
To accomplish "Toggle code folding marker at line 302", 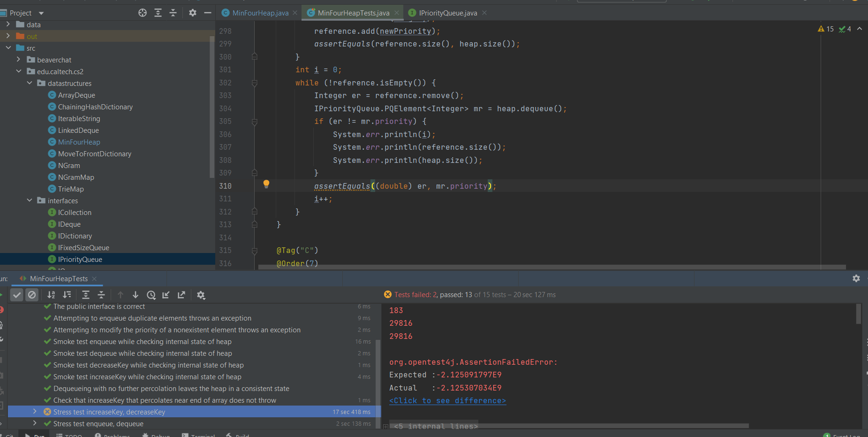I will (255, 83).
